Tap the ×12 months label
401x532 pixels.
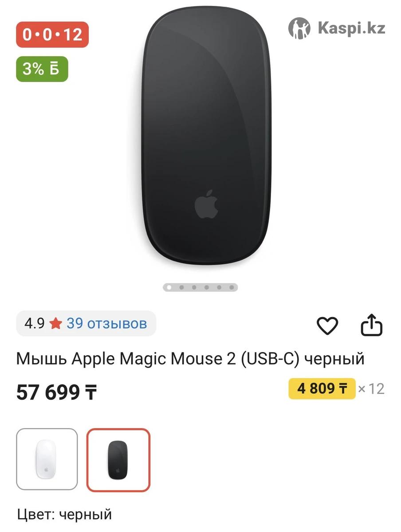pyautogui.click(x=371, y=389)
